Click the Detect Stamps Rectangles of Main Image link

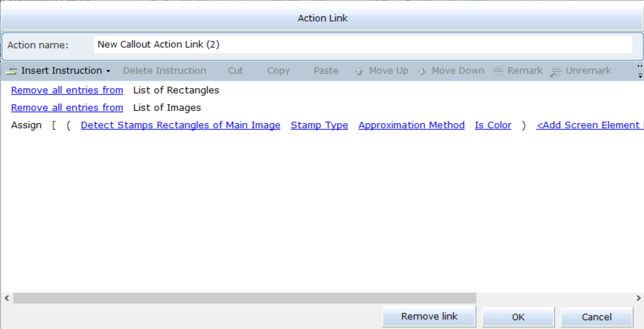[x=180, y=125]
